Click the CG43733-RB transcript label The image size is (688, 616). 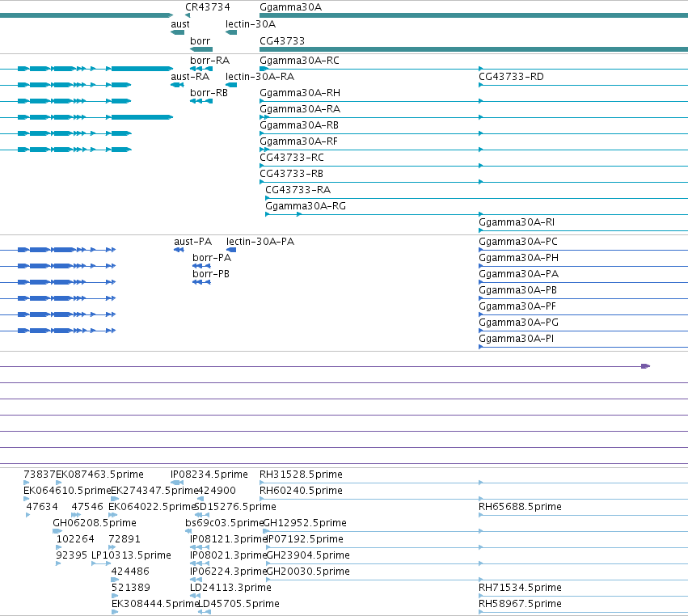click(291, 174)
